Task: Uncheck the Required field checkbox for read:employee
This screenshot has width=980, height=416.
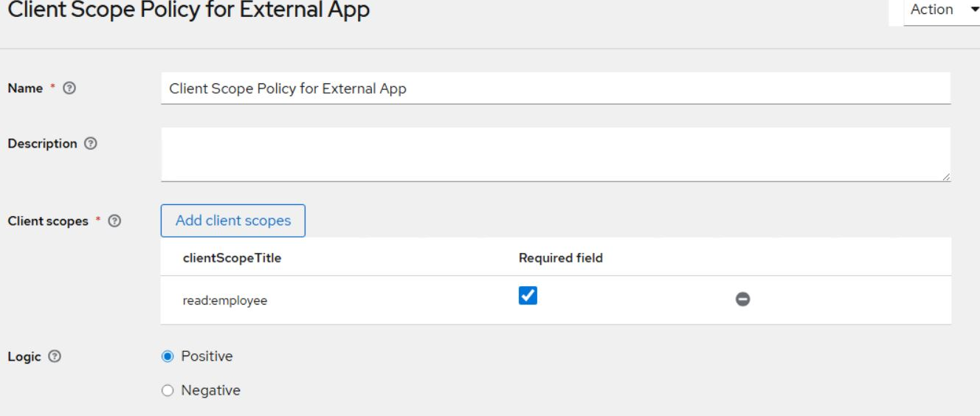Action: tap(528, 297)
